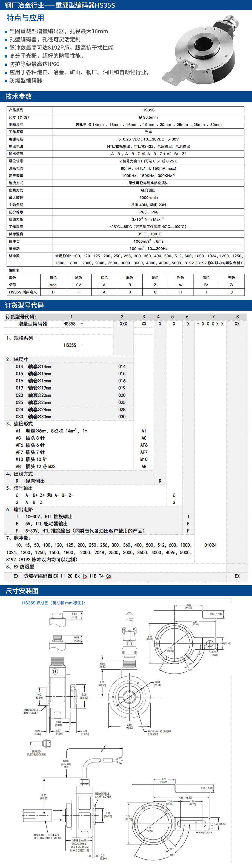Viewport: 252px width, 868px height.
Task: Select the 014 轴套Ø14mm shaft size option
Action: (34, 366)
